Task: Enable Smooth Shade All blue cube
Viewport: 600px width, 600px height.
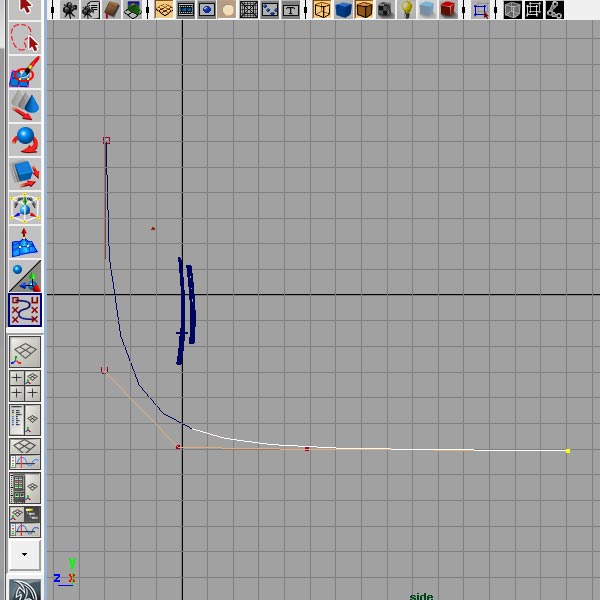Action: [343, 10]
